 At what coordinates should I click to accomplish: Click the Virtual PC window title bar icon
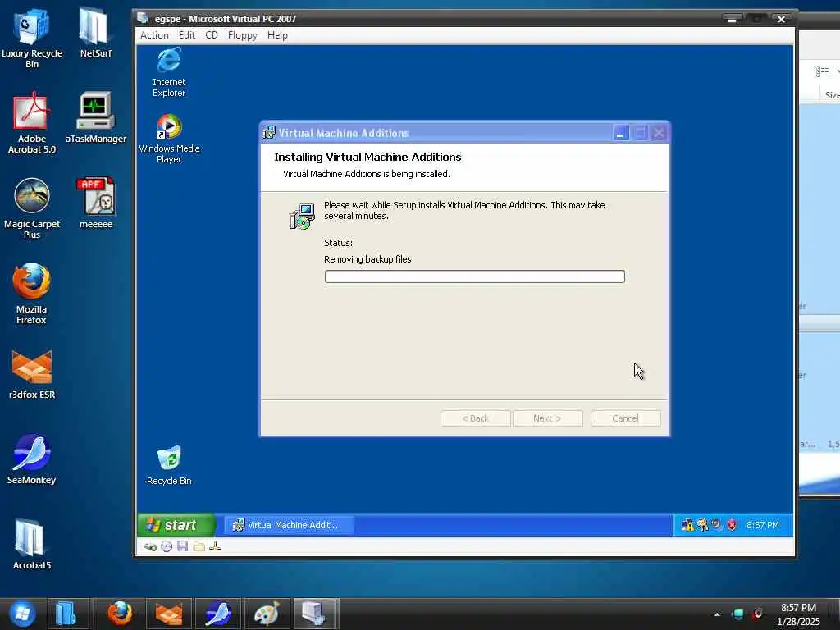[x=143, y=18]
